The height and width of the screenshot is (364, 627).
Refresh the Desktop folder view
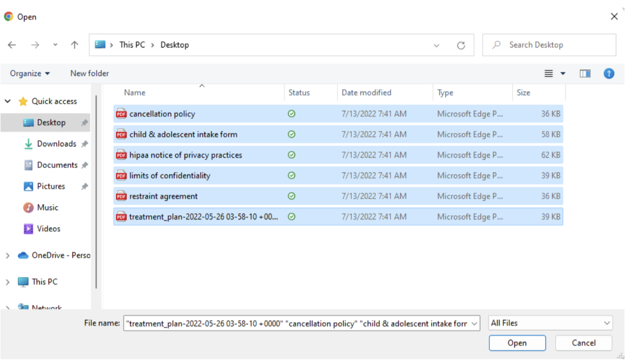point(461,44)
